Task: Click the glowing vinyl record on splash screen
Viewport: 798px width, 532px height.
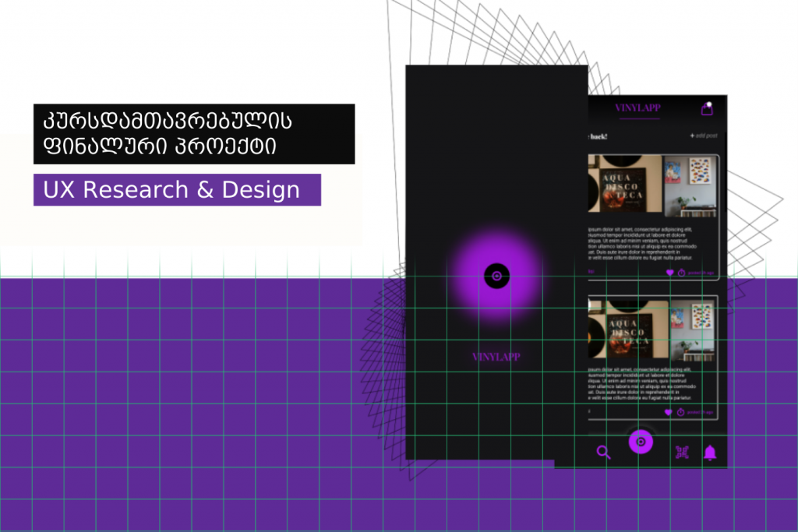Action: (x=496, y=275)
